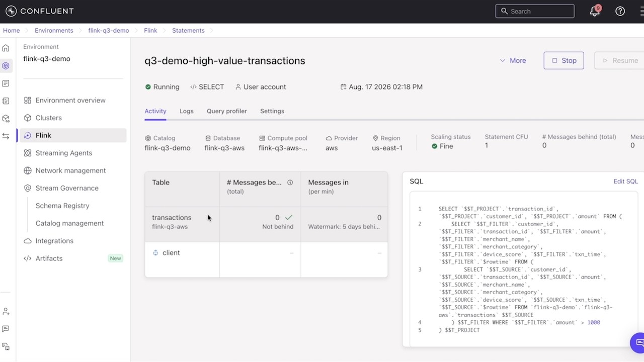Open the help question-mark icon
The image size is (644, 362).
point(620,11)
